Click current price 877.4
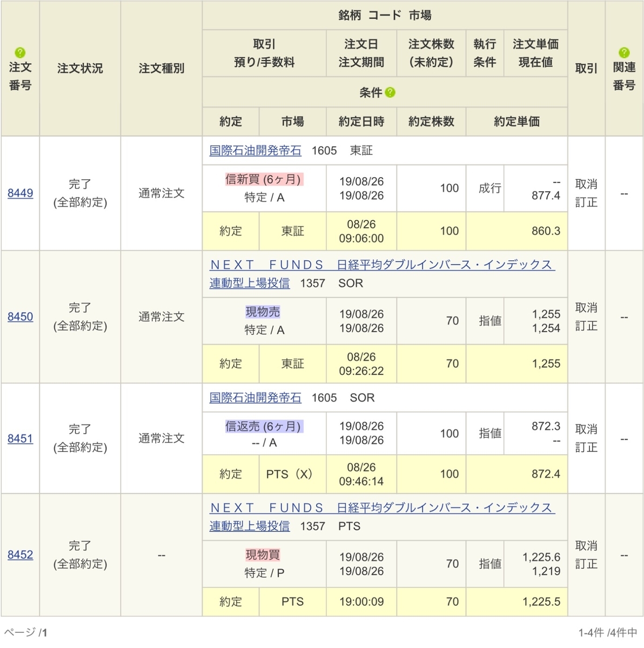 tap(546, 195)
